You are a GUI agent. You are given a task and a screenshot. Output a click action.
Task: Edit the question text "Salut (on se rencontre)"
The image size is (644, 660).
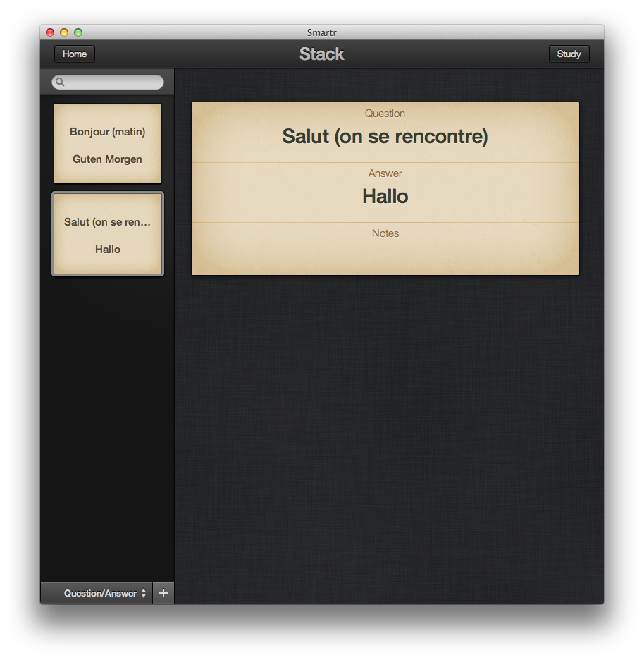click(385, 136)
